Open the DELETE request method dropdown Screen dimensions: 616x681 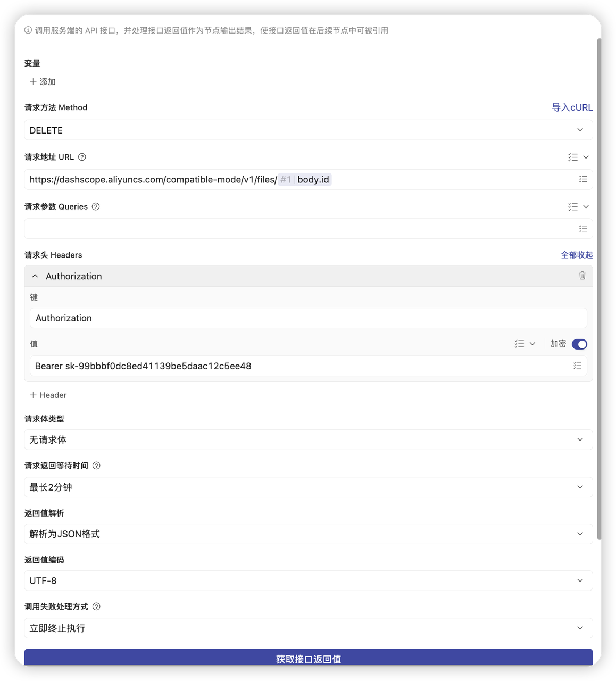point(308,130)
